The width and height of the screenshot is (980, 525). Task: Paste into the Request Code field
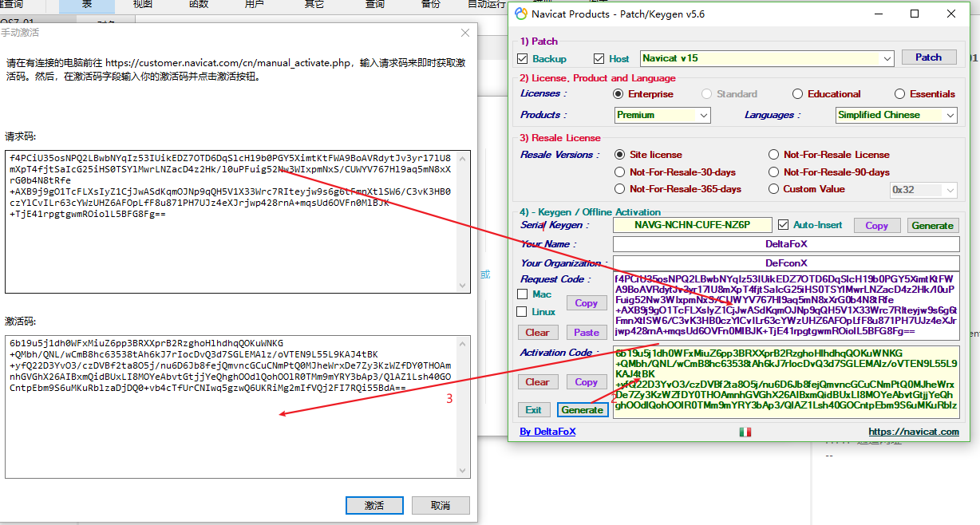(586, 333)
